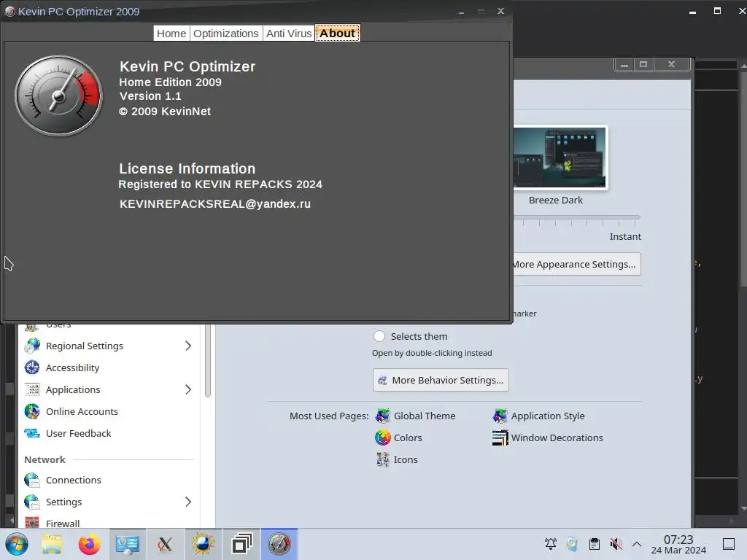The image size is (747, 560).
Task: Click the Regional Settings globe icon
Action: tap(32, 346)
